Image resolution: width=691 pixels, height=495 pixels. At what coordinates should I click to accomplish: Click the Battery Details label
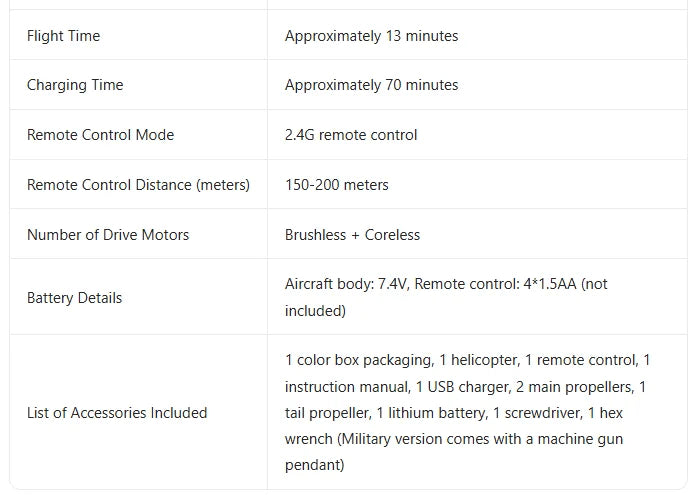click(74, 298)
